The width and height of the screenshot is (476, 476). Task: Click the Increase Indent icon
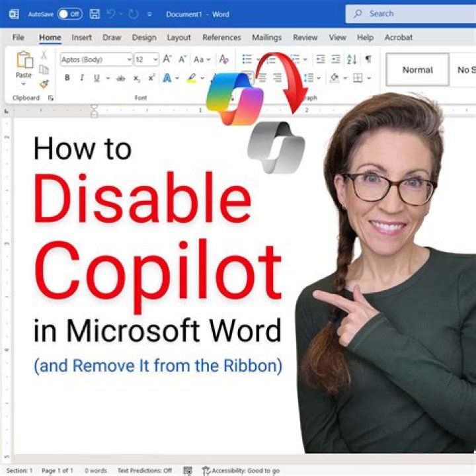pyautogui.click(x=335, y=59)
